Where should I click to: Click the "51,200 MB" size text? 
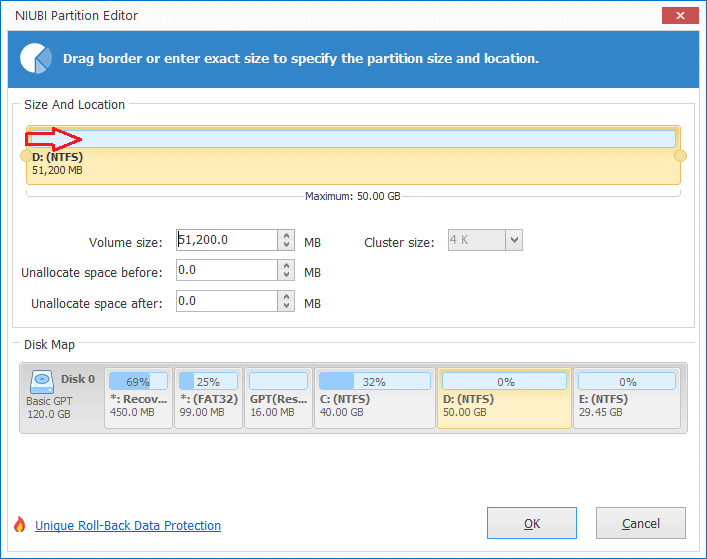57,170
